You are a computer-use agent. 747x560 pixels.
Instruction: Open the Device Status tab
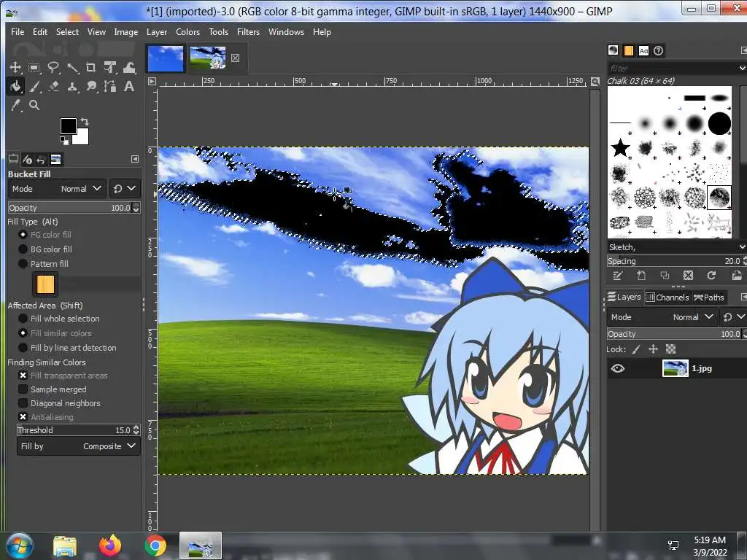click(27, 159)
